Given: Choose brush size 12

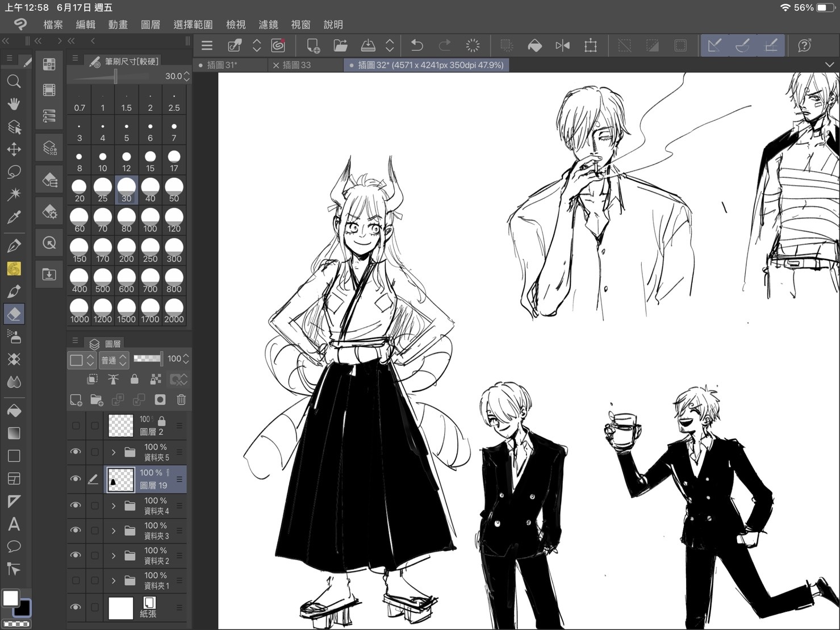Looking at the screenshot, I should [126, 161].
